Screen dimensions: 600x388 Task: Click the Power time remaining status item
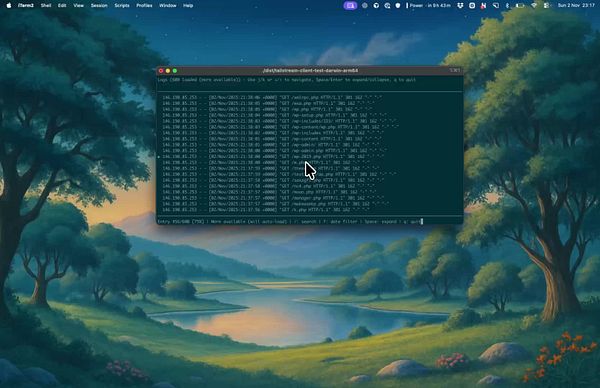(x=428, y=5)
